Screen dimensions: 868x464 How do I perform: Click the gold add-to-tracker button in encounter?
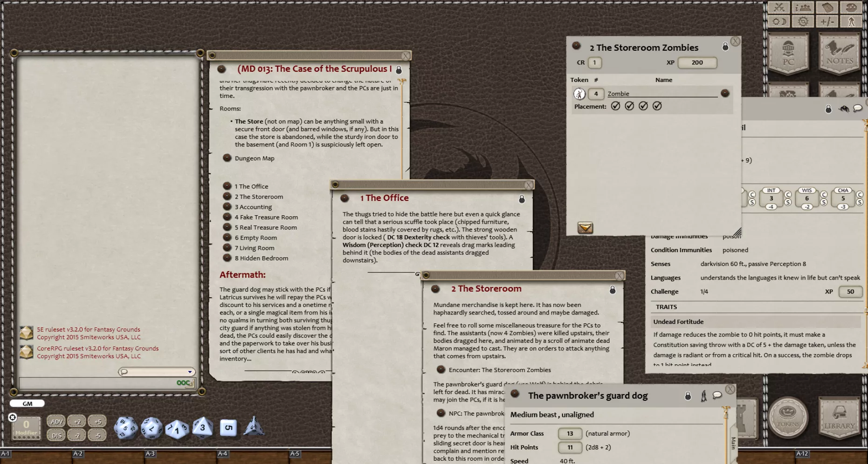(x=585, y=227)
